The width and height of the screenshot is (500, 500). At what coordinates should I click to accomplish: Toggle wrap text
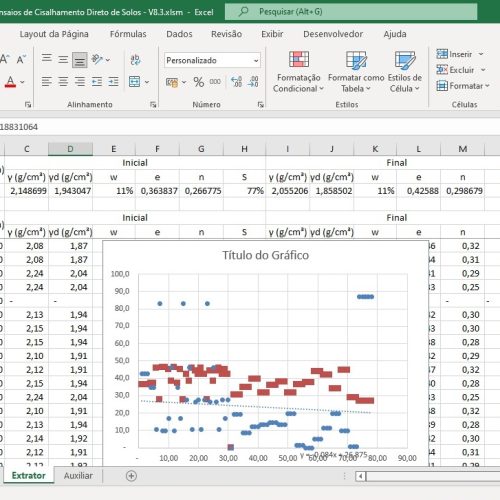[x=135, y=60]
